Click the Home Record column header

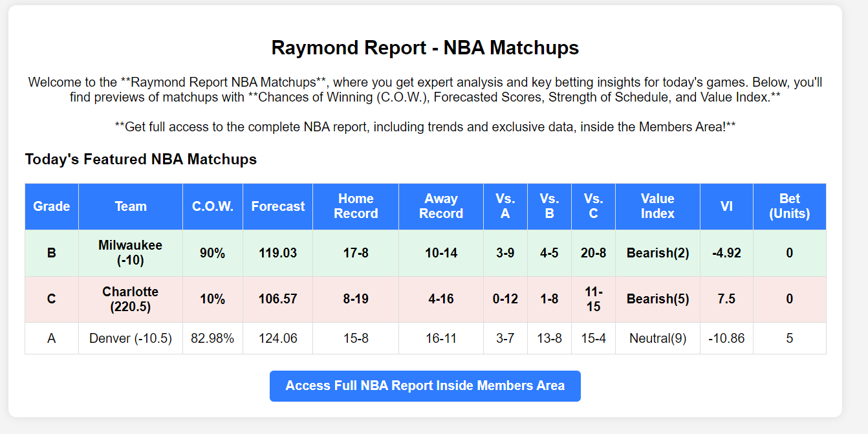356,206
